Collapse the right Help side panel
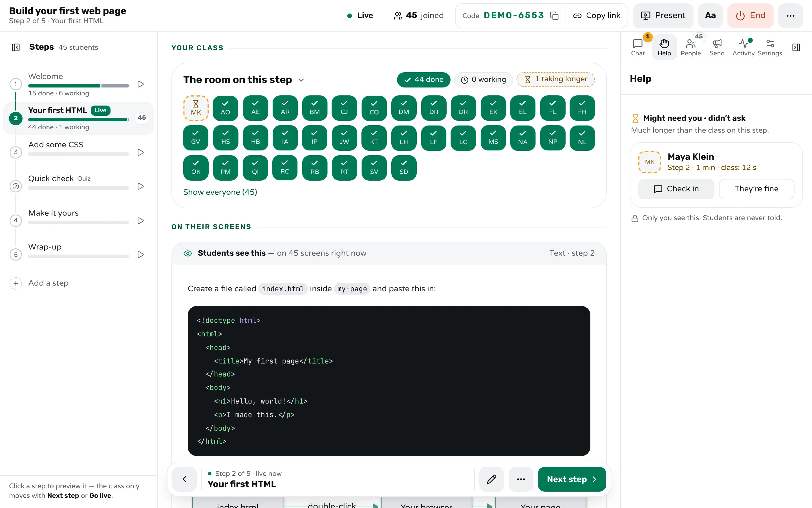 click(796, 47)
